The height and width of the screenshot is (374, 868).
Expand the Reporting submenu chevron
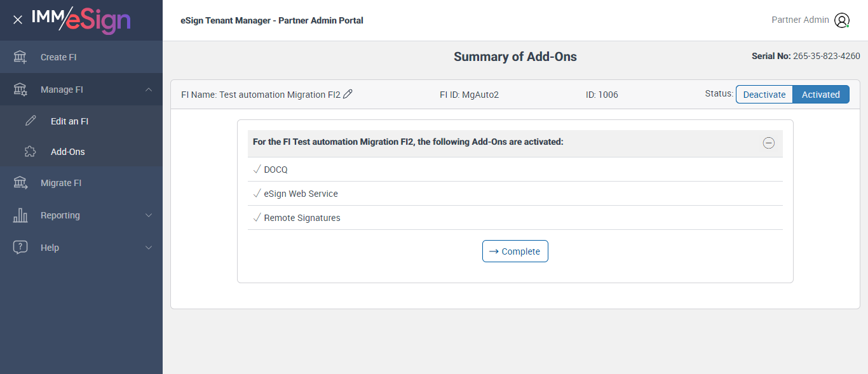(149, 215)
